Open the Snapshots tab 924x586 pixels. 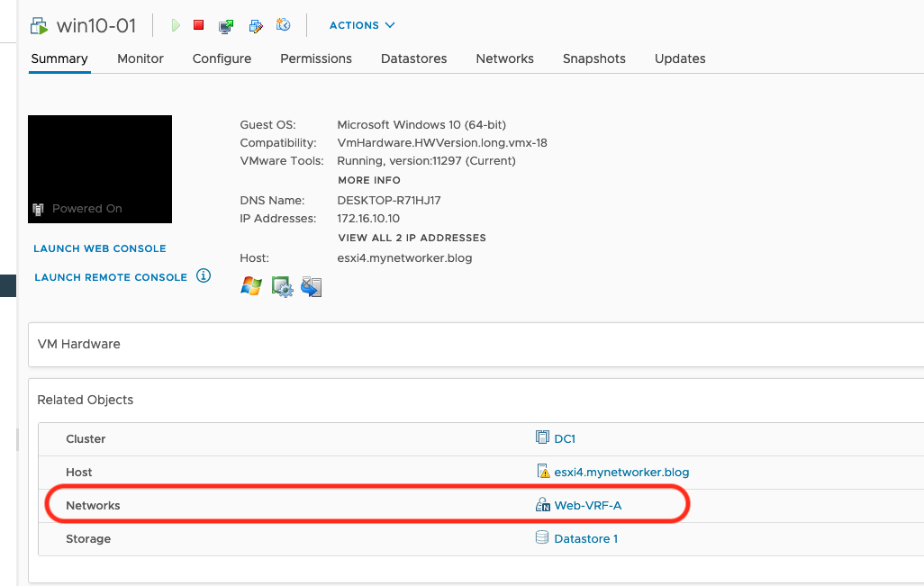click(594, 59)
